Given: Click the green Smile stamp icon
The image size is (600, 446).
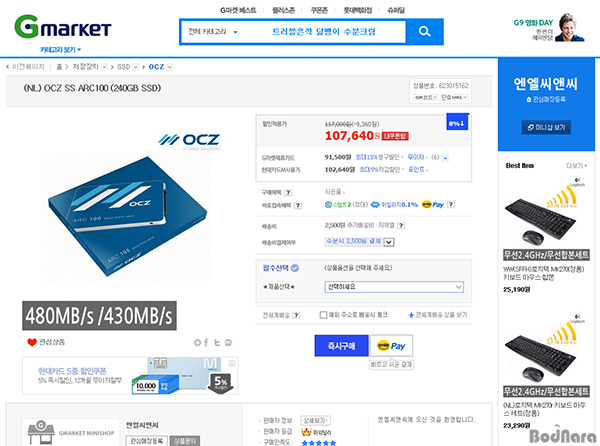Looking at the screenshot, I should pos(328,205).
